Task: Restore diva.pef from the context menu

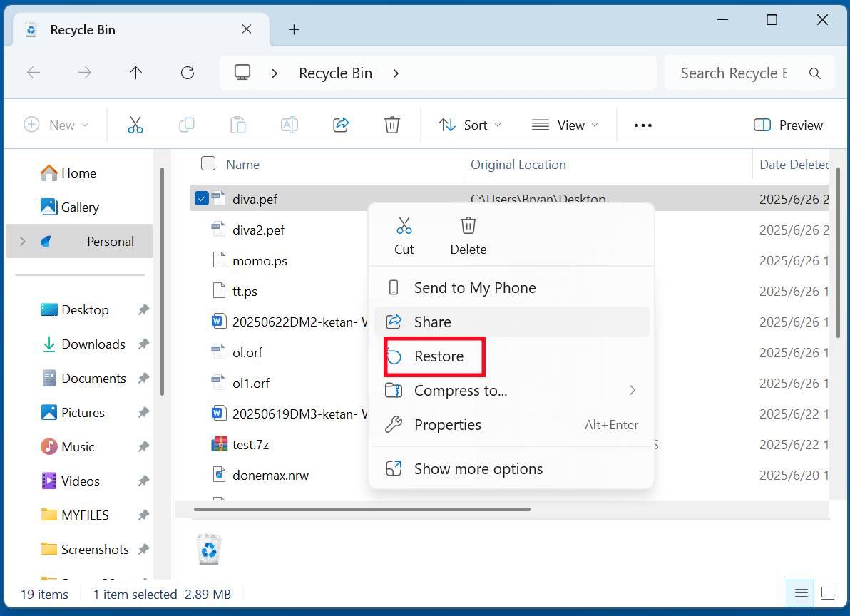Action: [440, 356]
